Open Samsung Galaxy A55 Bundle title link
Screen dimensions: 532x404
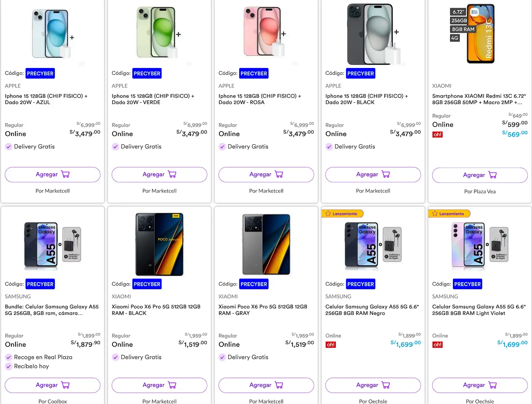tap(52, 310)
